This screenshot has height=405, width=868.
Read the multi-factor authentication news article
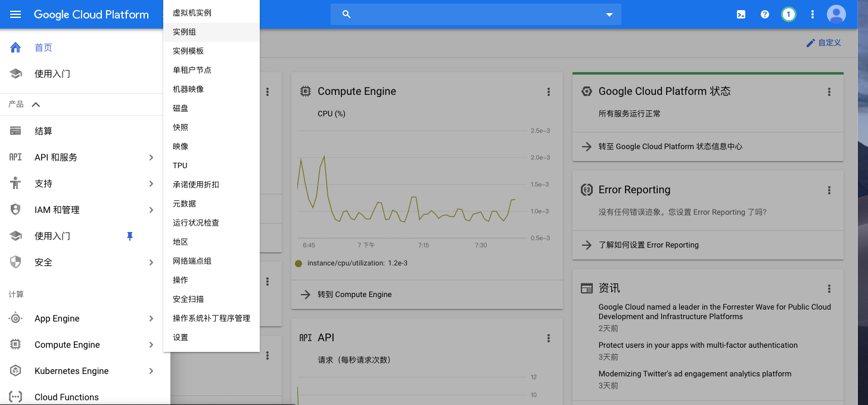698,345
